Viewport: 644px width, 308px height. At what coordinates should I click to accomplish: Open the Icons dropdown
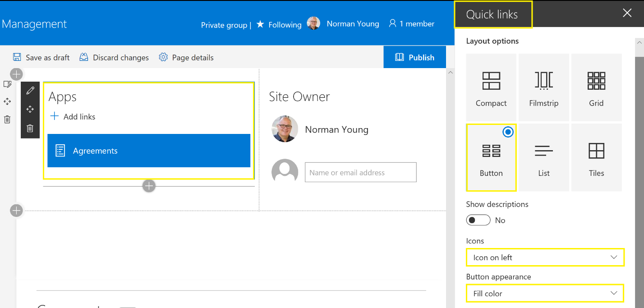point(545,257)
